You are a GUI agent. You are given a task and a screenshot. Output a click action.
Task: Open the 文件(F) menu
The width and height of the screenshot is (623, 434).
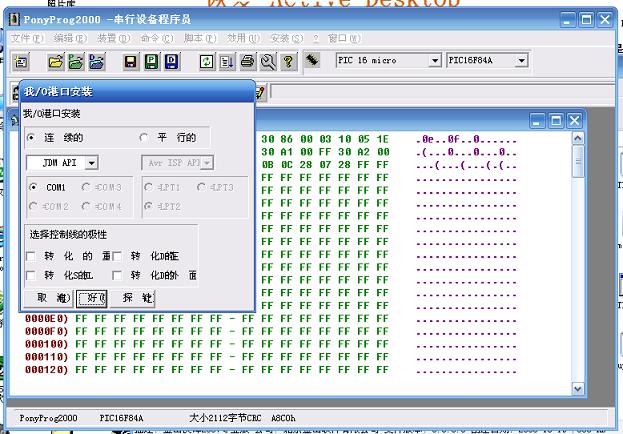27,38
